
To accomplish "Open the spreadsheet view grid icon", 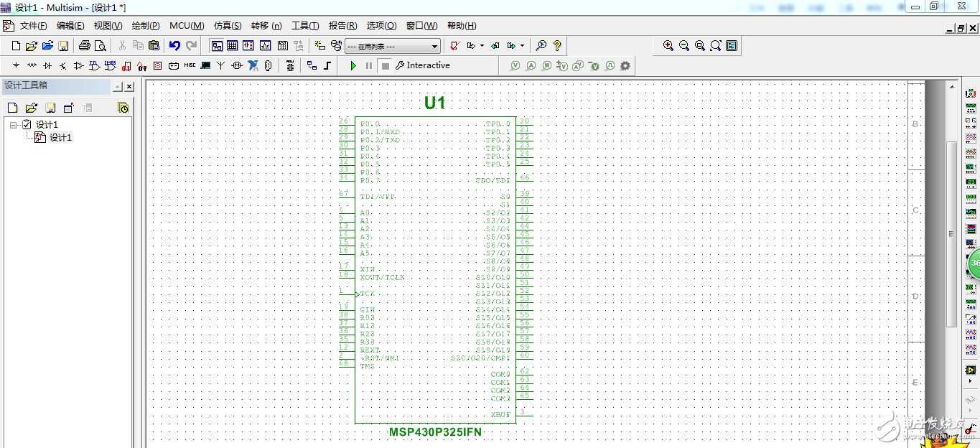I will click(233, 46).
